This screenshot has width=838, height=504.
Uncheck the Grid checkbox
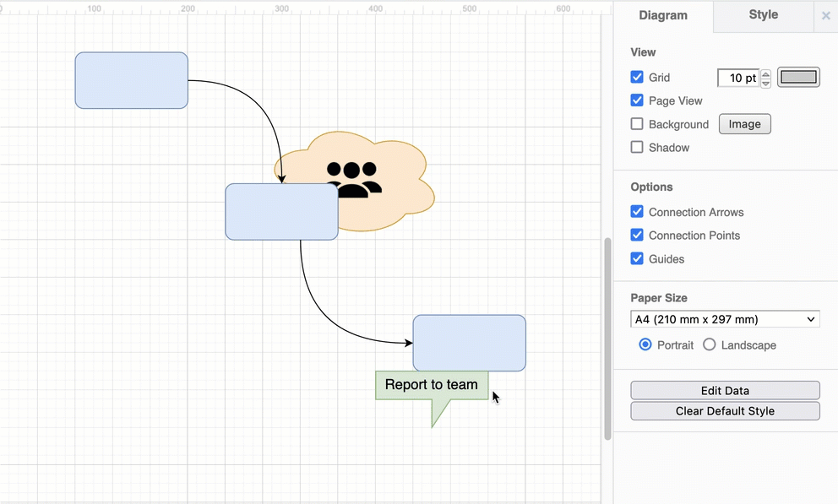[637, 77]
